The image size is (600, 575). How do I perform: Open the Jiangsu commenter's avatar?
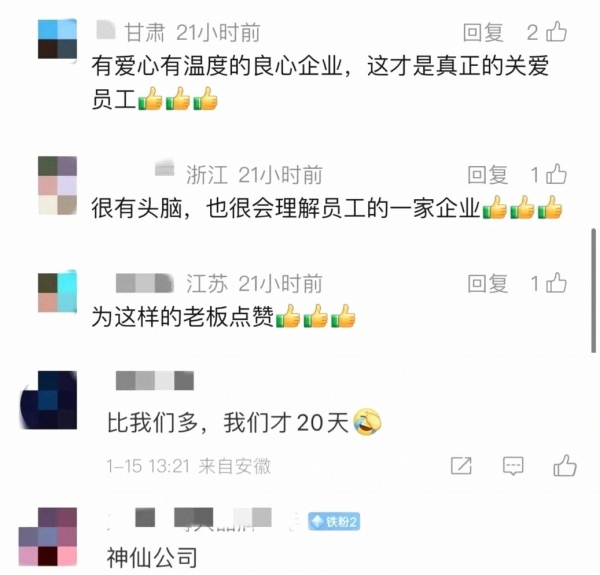click(57, 292)
